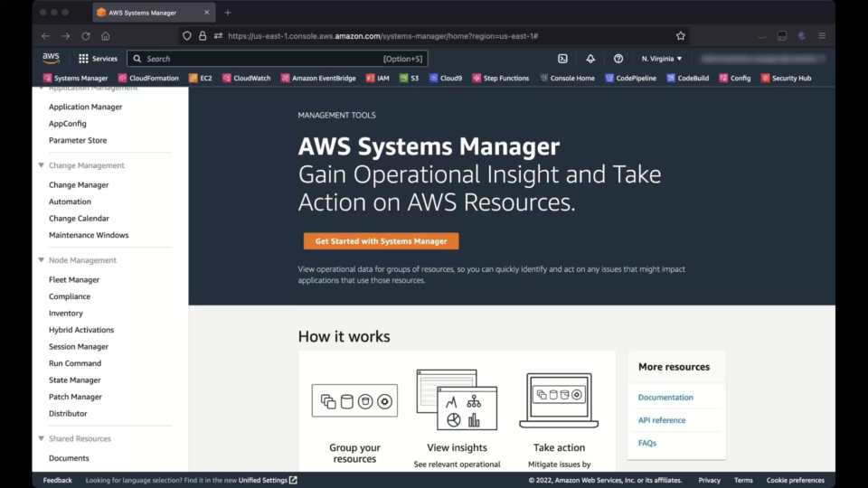Open the API reference link
The width and height of the screenshot is (868, 488).
click(662, 420)
